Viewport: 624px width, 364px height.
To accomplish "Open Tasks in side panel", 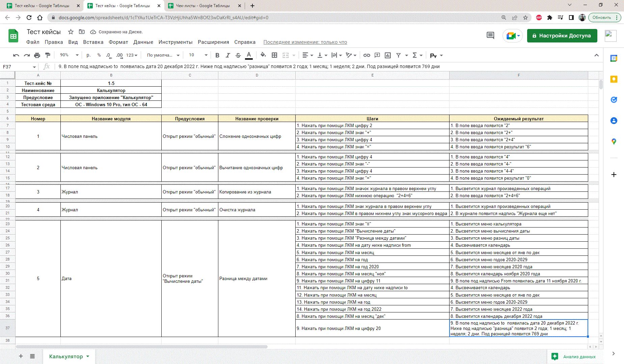I will 614,100.
